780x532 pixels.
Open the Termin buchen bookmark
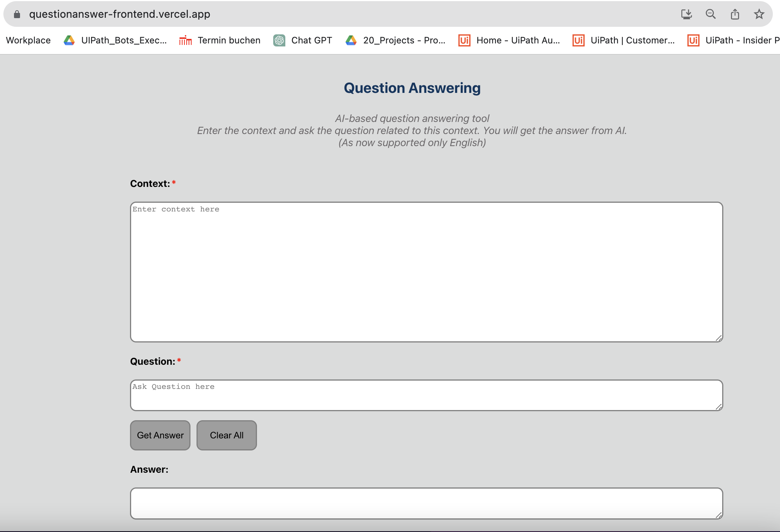point(229,40)
